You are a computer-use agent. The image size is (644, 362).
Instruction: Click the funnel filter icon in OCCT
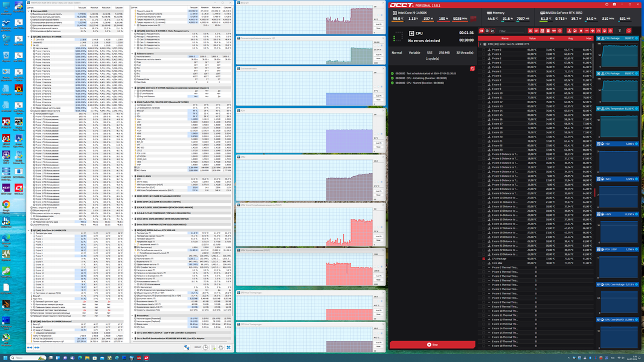point(620,31)
